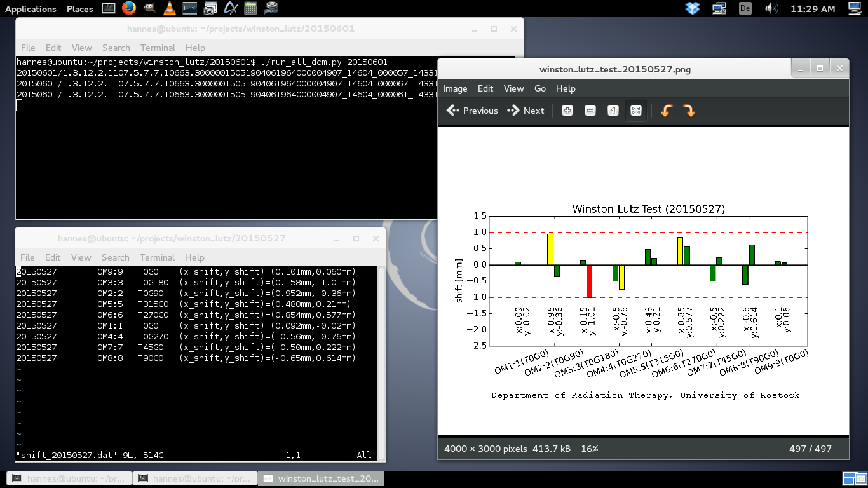This screenshot has width=868, height=488.
Task: Switch to first terminal taskbar button
Action: 69,478
